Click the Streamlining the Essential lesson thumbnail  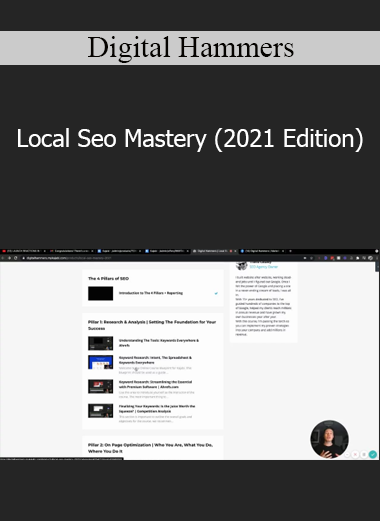click(x=100, y=386)
